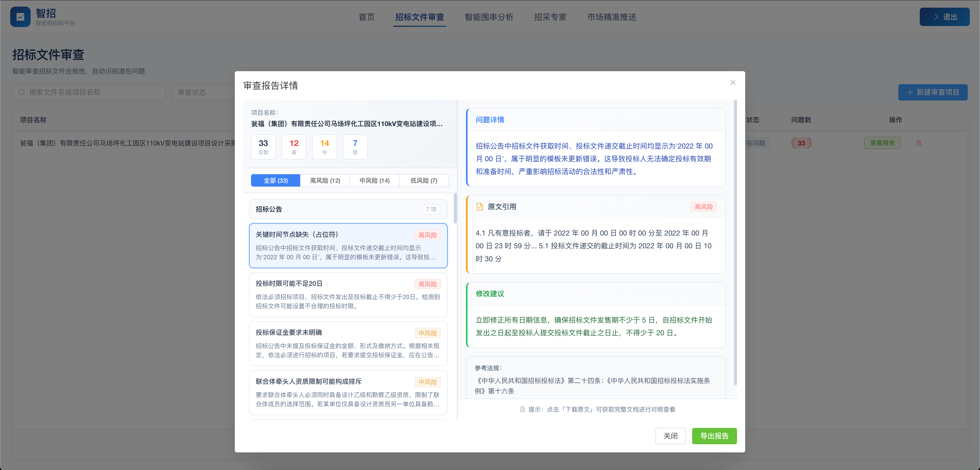The height and width of the screenshot is (470, 980).
Task: Open 市场精准推送 nav item
Action: (x=611, y=17)
